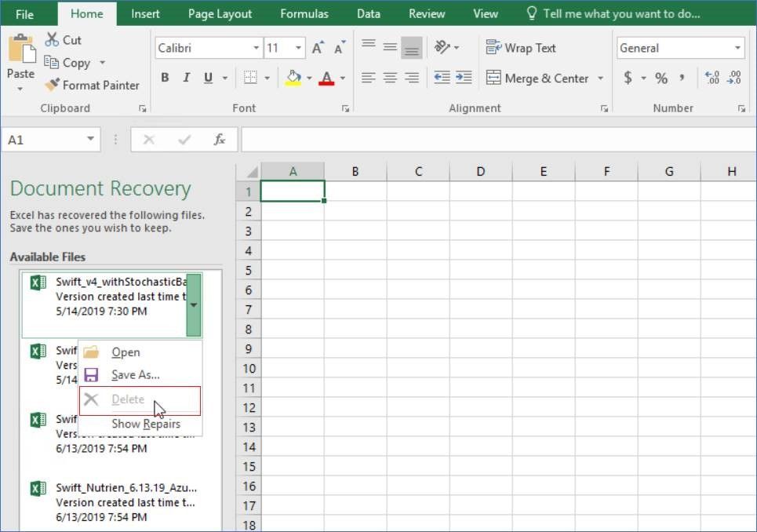This screenshot has height=532, width=757.
Task: Toggle Italic formatting
Action: pos(186,78)
